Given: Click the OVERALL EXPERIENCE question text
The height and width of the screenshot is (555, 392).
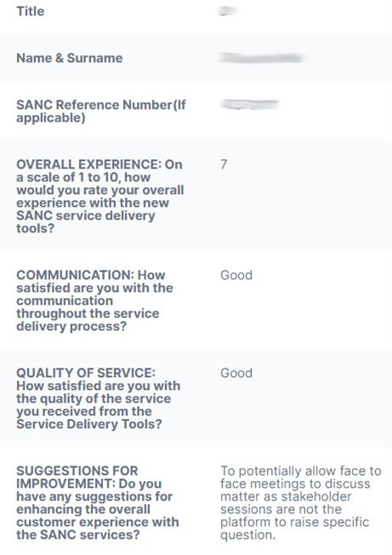Looking at the screenshot, I should click(99, 196).
